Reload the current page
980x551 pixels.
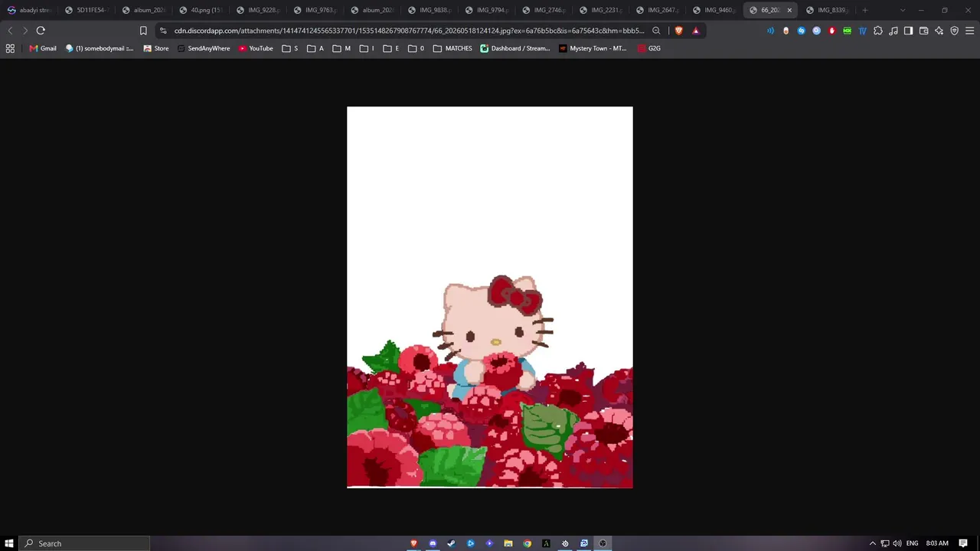(x=41, y=31)
